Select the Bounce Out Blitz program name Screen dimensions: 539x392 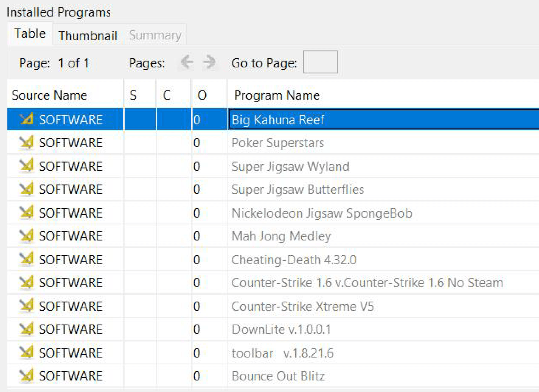(278, 376)
